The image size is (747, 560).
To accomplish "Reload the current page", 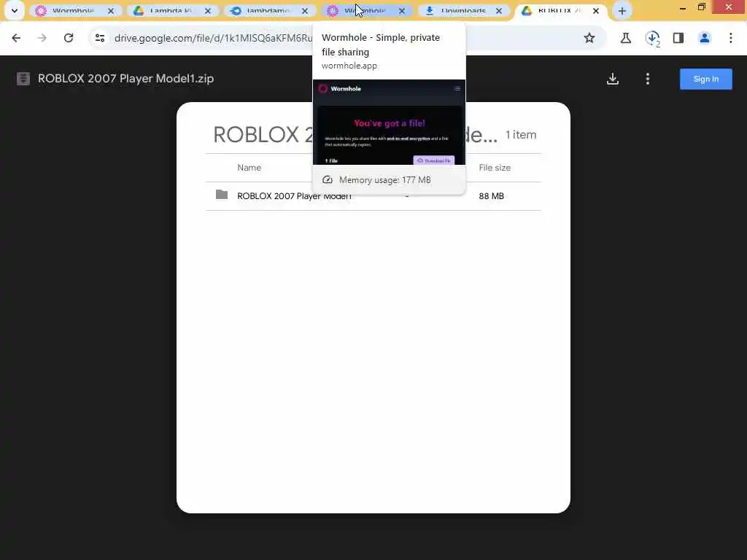I will tap(69, 38).
